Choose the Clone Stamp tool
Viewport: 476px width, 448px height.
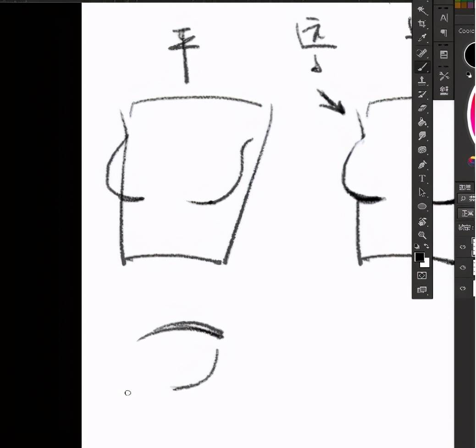422,80
